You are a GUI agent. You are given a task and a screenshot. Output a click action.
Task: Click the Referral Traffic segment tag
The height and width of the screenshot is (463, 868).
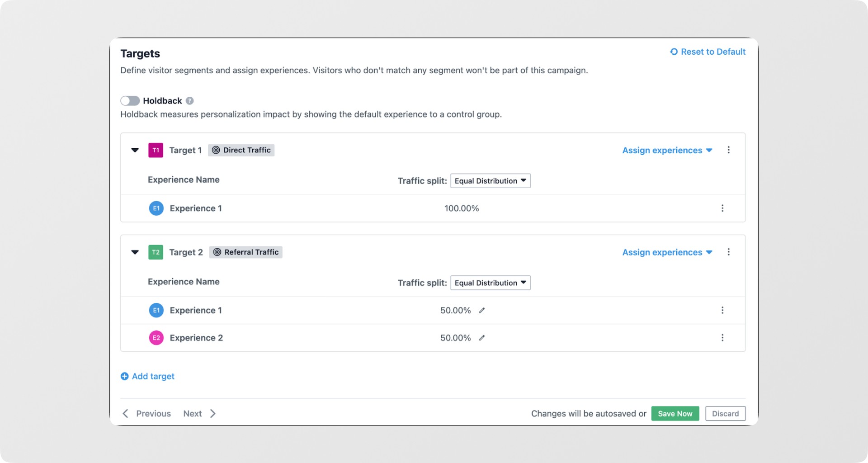(x=246, y=252)
